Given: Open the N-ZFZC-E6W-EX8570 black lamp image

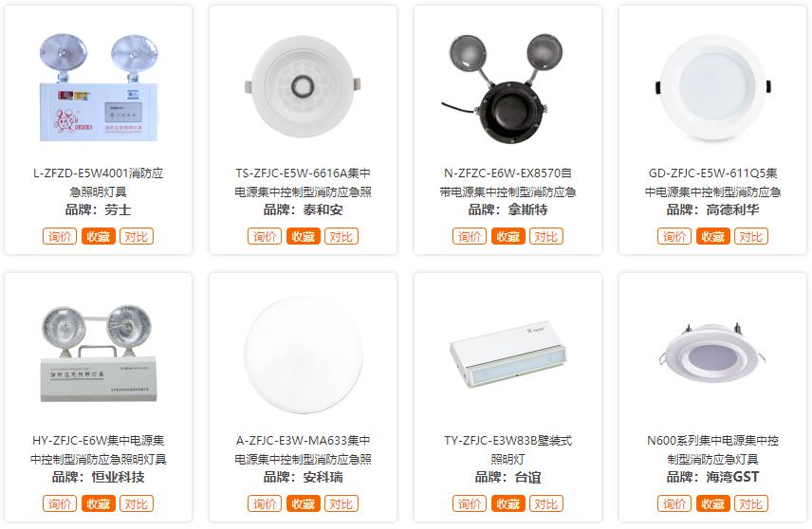Looking at the screenshot, I should pos(508,87).
